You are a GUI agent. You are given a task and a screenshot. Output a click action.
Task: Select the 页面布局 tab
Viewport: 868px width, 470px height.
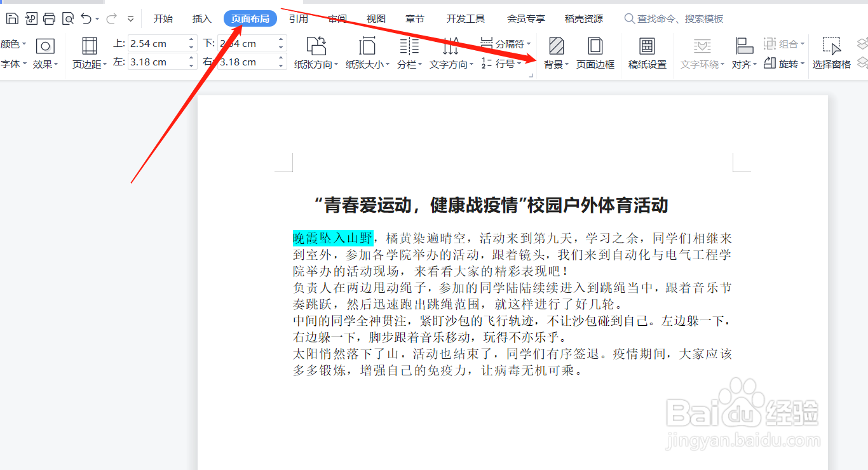point(250,18)
